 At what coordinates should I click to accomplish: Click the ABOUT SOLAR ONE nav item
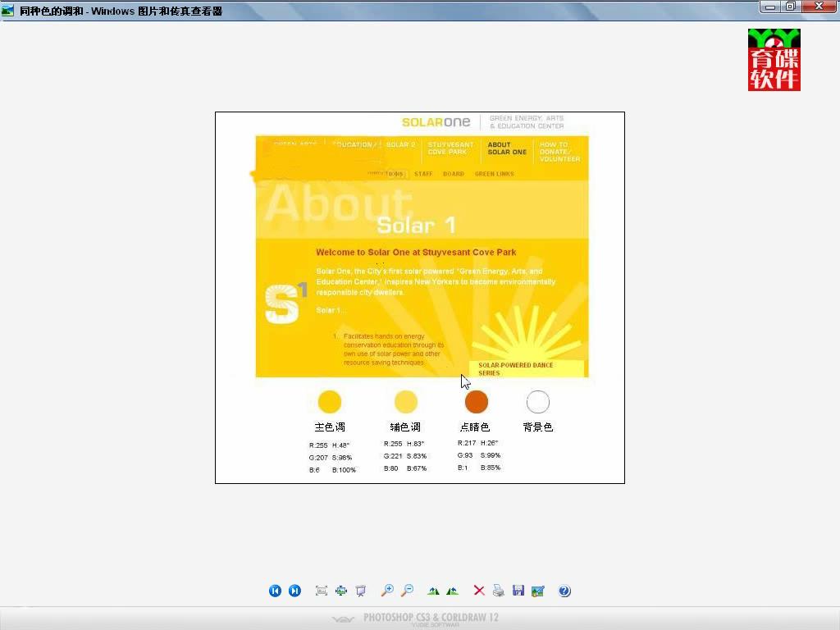(507, 148)
